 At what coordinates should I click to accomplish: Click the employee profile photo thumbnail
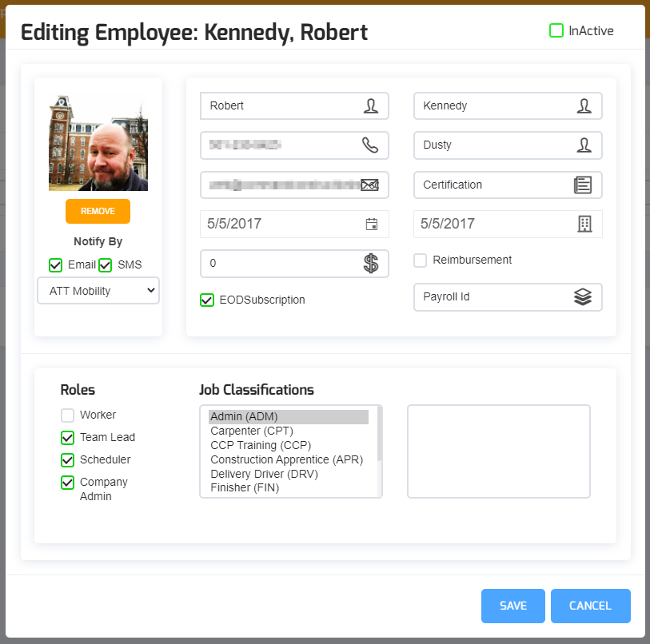[98, 143]
